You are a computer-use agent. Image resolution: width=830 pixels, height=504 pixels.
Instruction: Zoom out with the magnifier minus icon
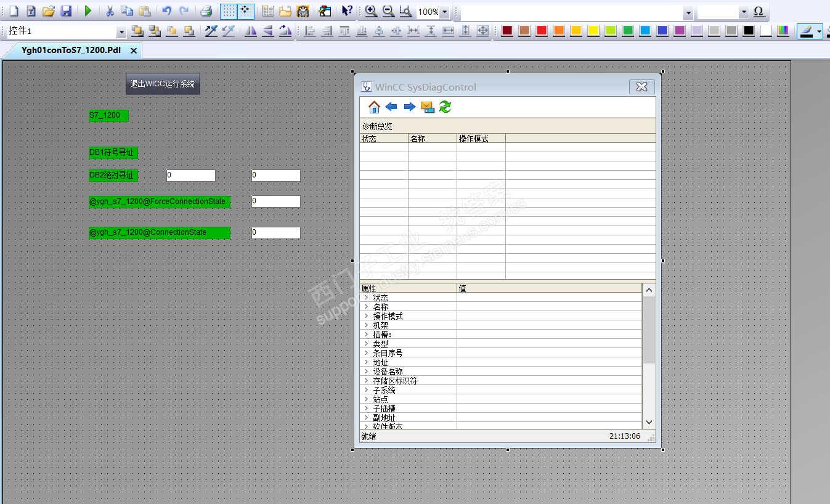tap(388, 11)
